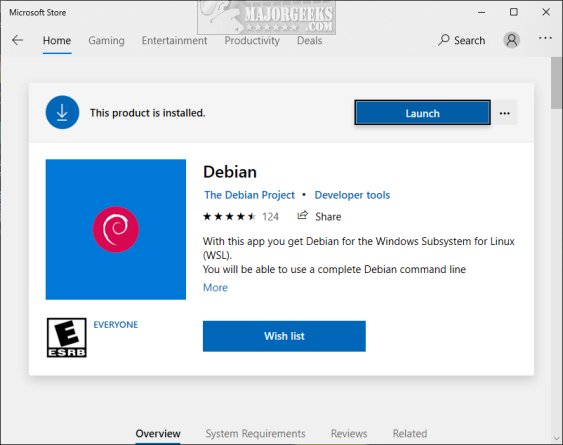Open the ellipsis menu beside Launch
The image size is (563, 445).
point(504,113)
